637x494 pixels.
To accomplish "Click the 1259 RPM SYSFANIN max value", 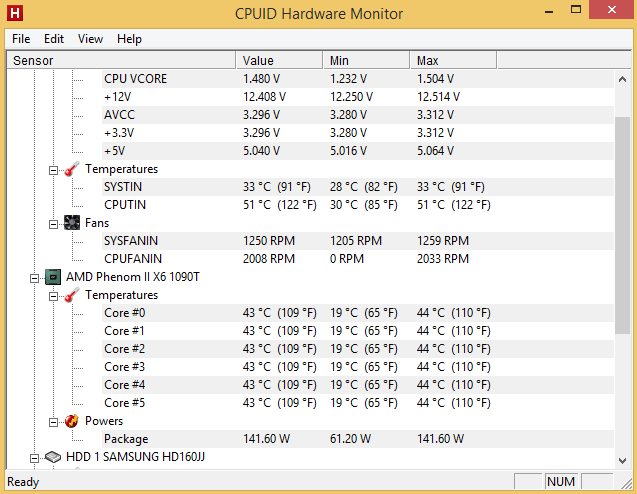I will coord(443,241).
